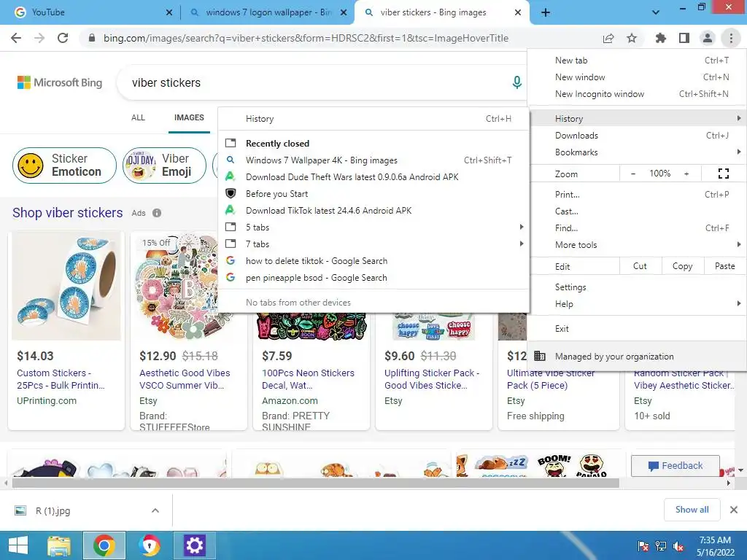Image resolution: width=747 pixels, height=560 pixels.
Task: Click the three-dot Chrome menu icon
Action: point(731,38)
